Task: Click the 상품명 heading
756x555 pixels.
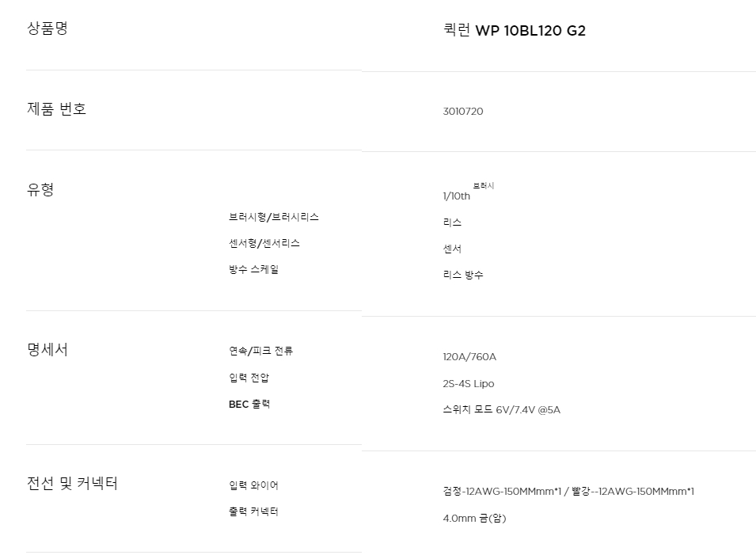Action: (47, 29)
